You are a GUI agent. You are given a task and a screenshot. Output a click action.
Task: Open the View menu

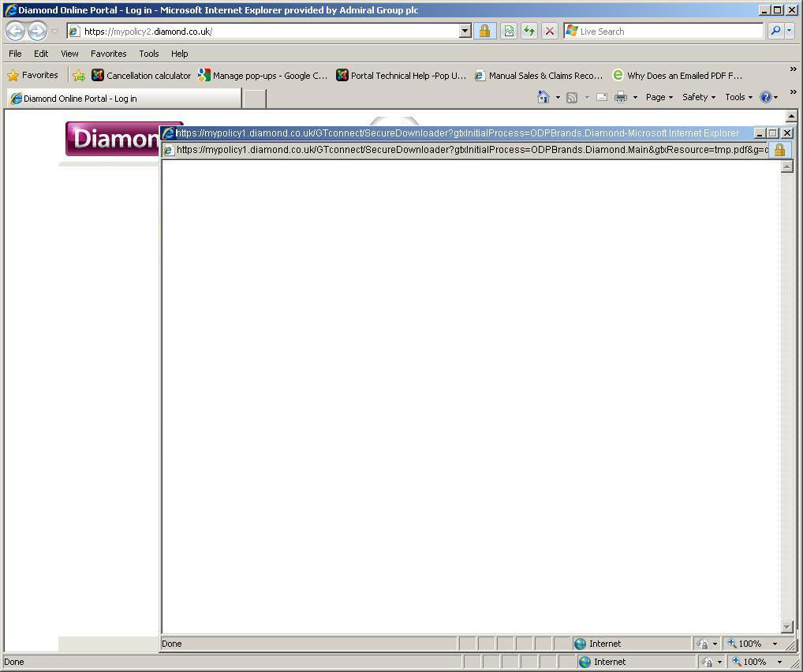click(x=69, y=54)
